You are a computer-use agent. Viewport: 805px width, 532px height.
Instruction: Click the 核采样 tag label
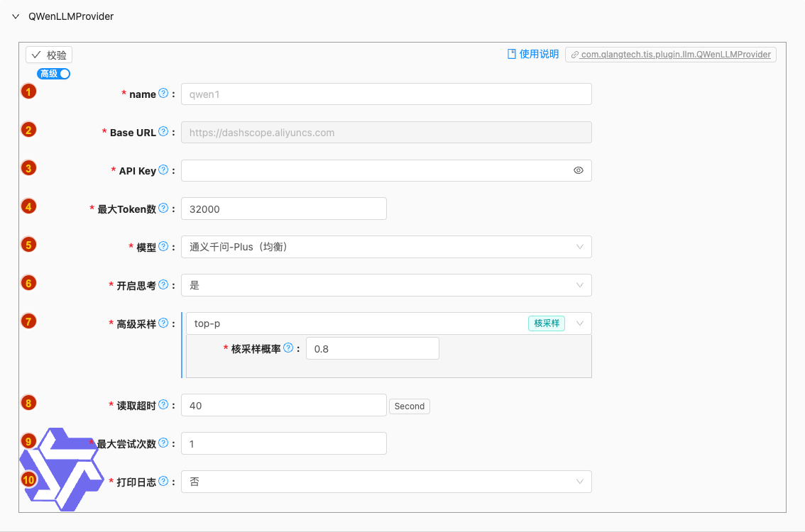[x=547, y=323]
